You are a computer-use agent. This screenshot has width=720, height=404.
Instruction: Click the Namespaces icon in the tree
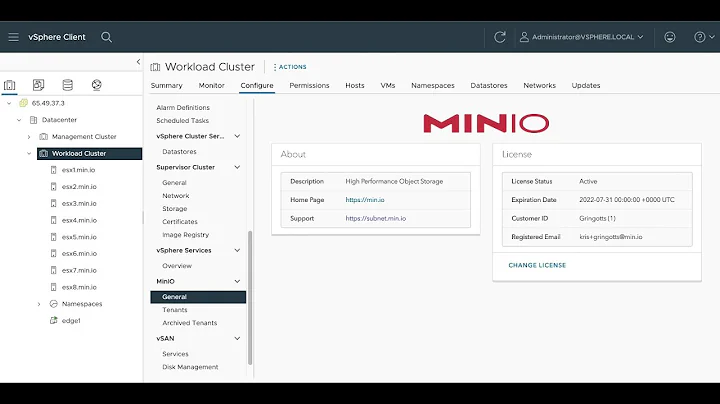53,304
